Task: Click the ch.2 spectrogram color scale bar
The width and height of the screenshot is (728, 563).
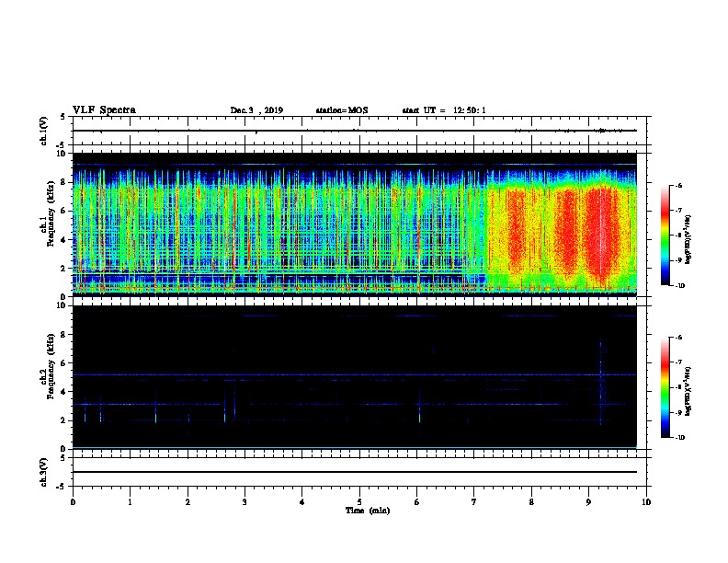Action: tap(665, 387)
